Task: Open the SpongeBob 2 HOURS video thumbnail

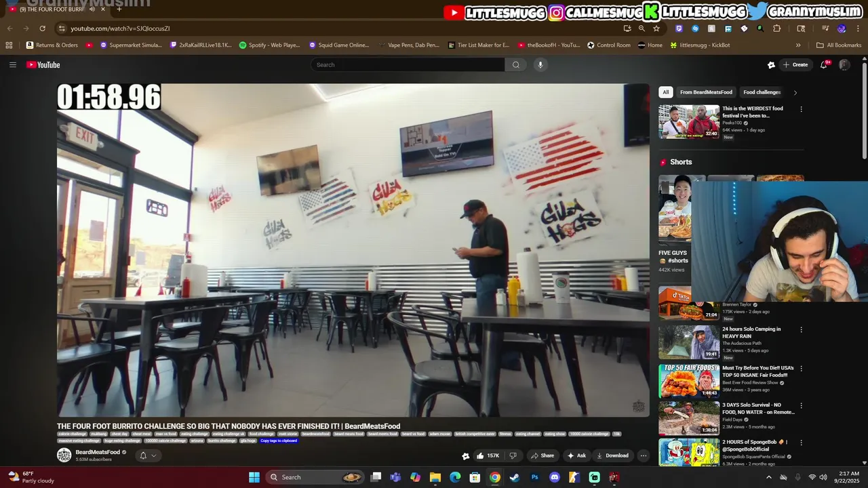Action: [x=689, y=453]
